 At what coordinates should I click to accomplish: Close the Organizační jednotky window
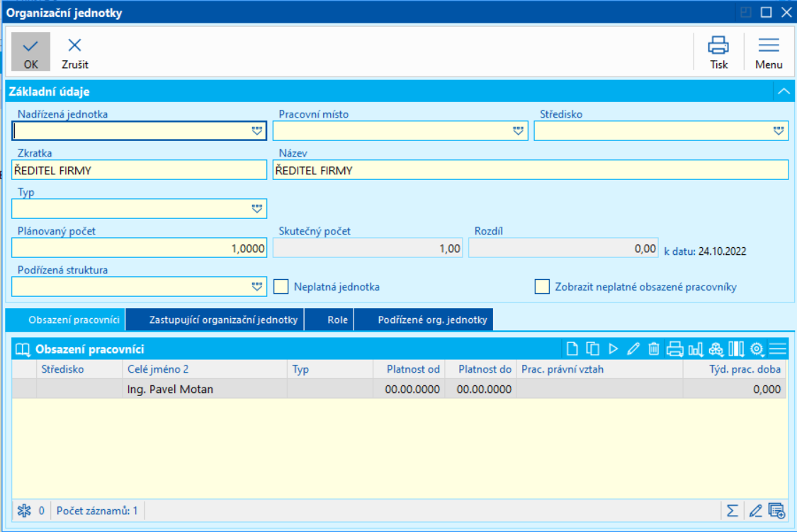[x=786, y=12]
